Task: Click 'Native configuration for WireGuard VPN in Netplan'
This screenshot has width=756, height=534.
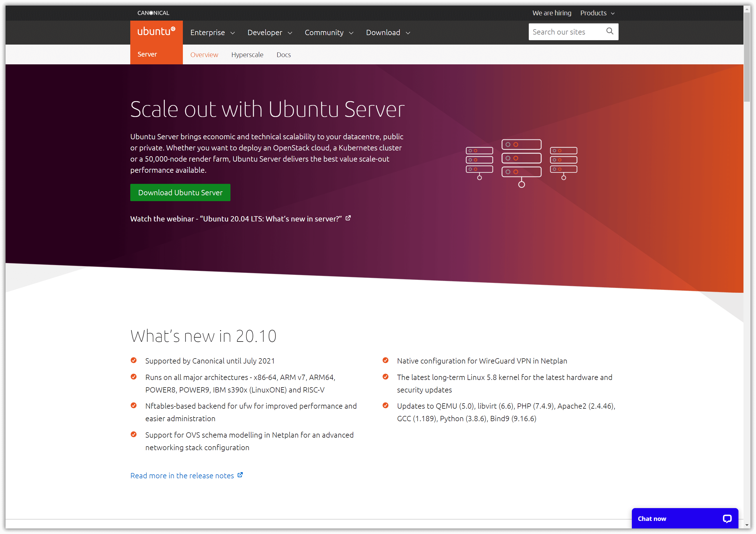Action: pyautogui.click(x=482, y=361)
